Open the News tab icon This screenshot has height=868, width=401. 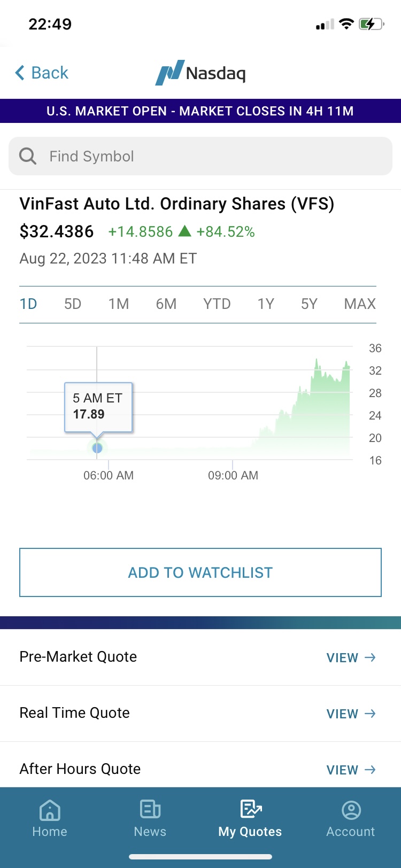(150, 810)
